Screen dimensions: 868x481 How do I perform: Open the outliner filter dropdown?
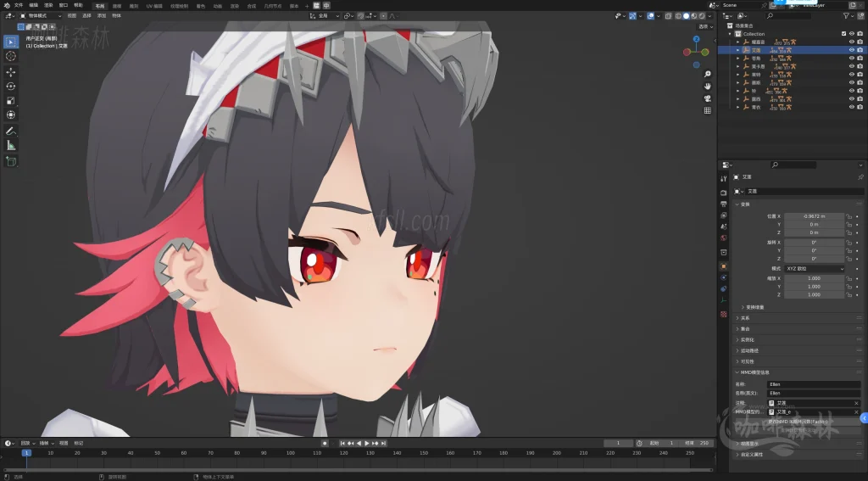848,16
